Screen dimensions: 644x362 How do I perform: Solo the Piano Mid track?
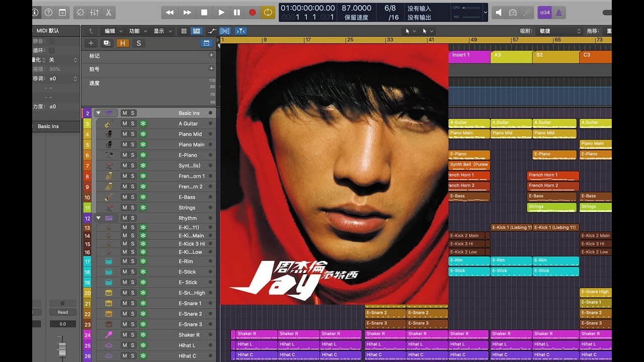point(133,134)
